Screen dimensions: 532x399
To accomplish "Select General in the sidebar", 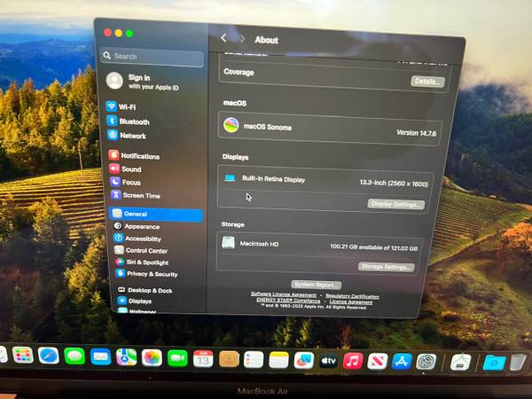I will coord(156,214).
